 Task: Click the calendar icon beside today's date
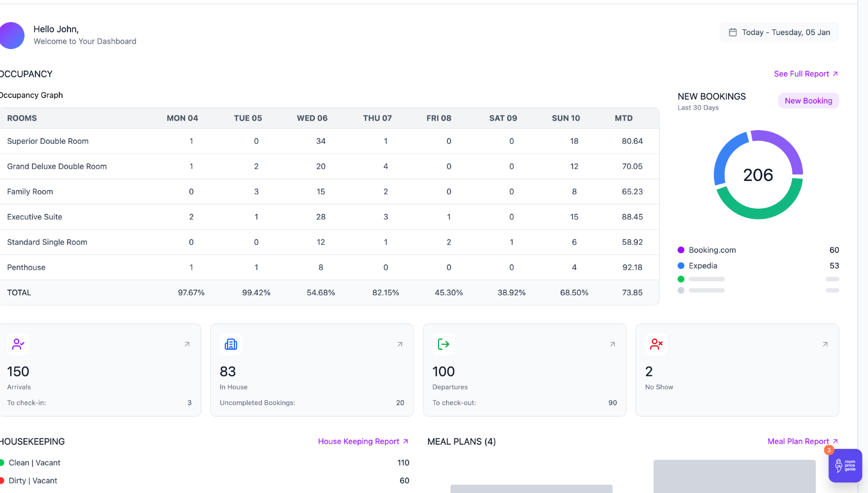coord(733,32)
